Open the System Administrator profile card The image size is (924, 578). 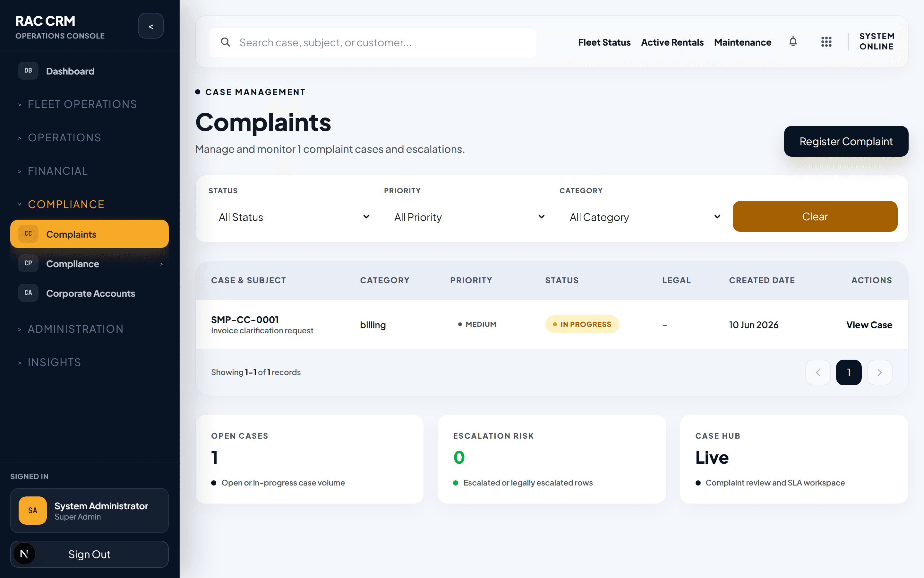coord(90,510)
